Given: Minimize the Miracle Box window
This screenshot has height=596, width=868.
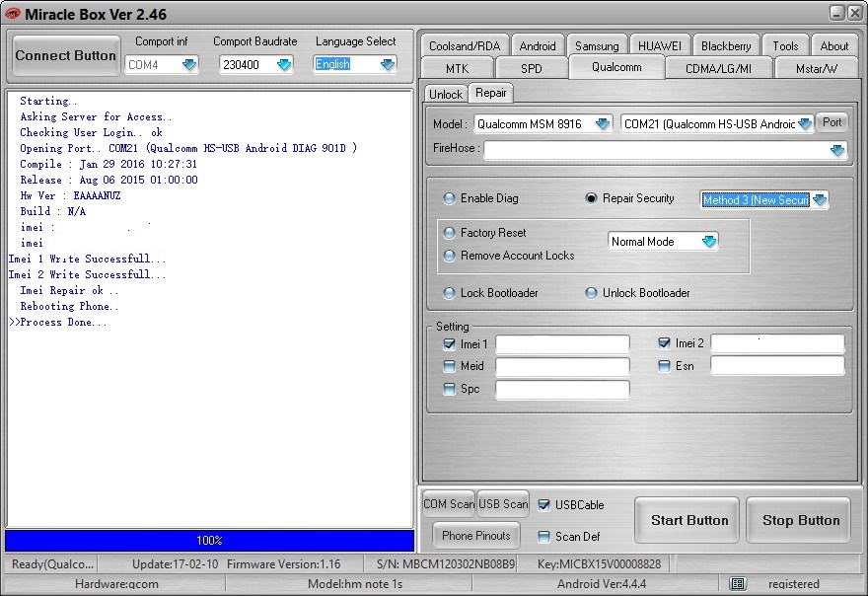Looking at the screenshot, I should point(837,13).
